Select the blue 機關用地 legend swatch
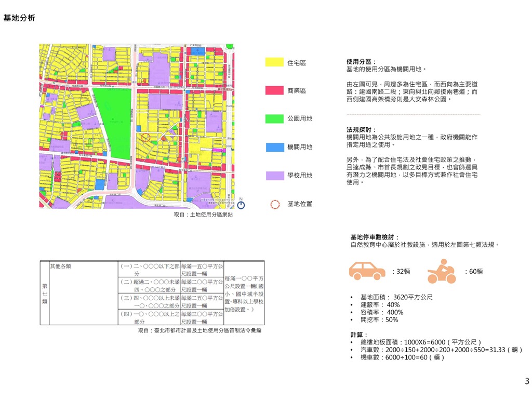532x399 pixels. pos(274,147)
